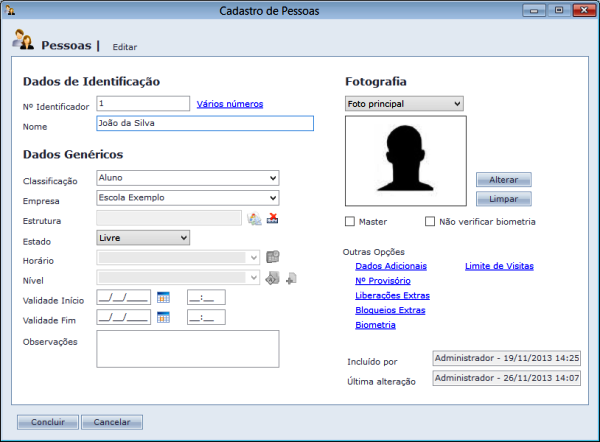The image size is (600, 442).
Task: Enable the Master checkbox
Action: (x=350, y=221)
